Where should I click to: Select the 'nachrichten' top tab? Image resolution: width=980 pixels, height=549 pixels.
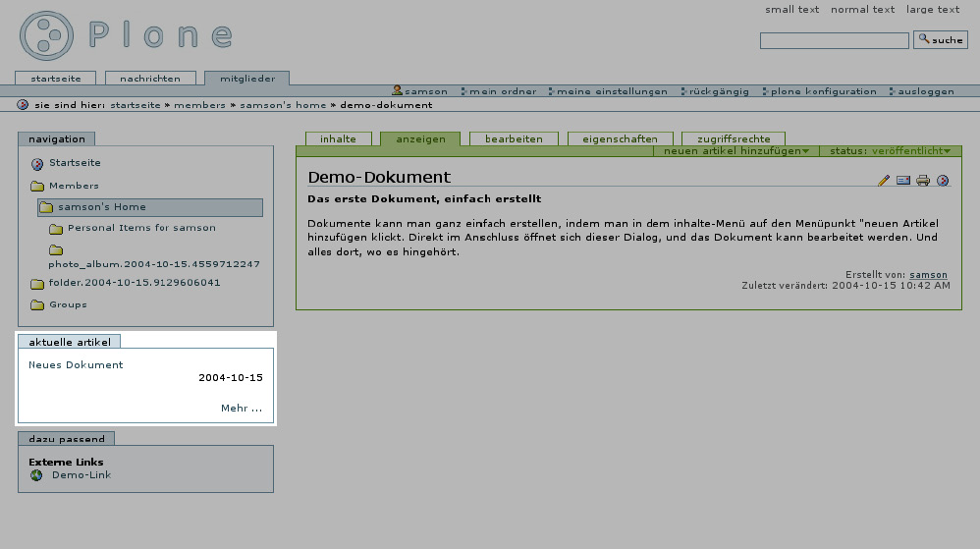[149, 78]
